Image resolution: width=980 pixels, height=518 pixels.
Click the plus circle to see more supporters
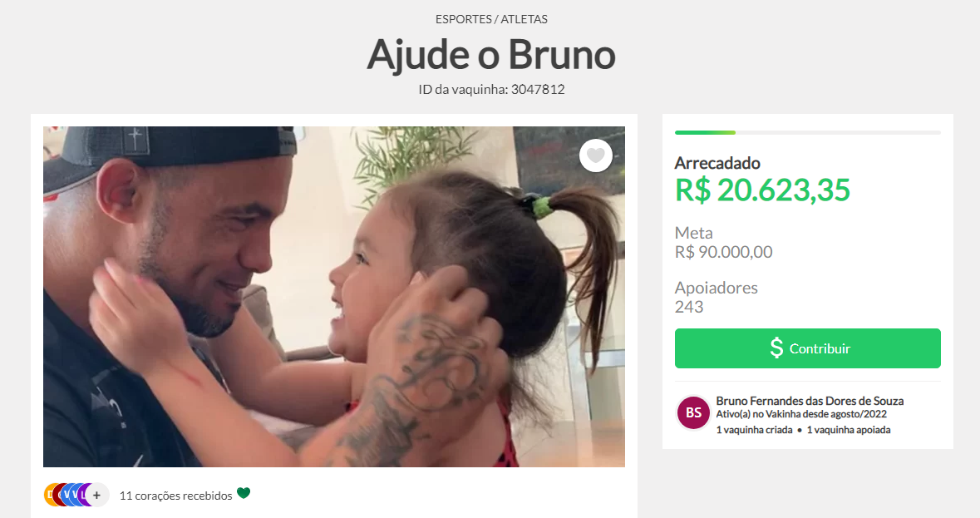click(97, 495)
